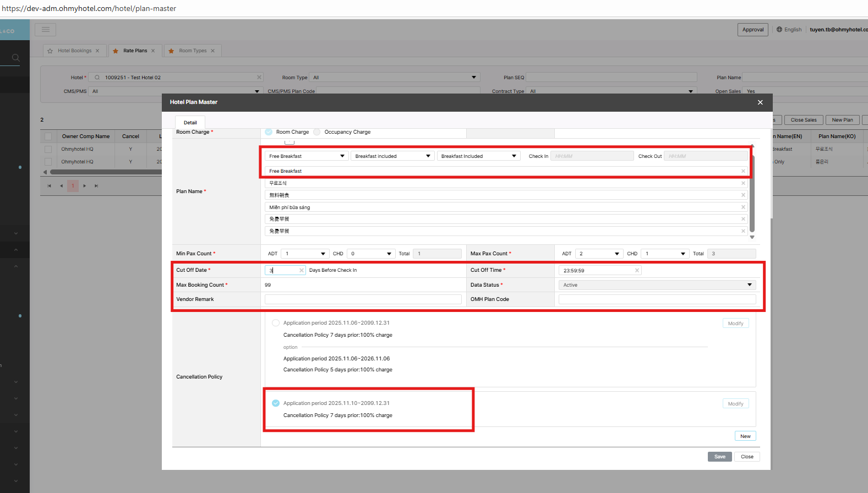Viewport: 868px width, 493px height.
Task: Go to next page in table pagination
Action: click(x=84, y=186)
